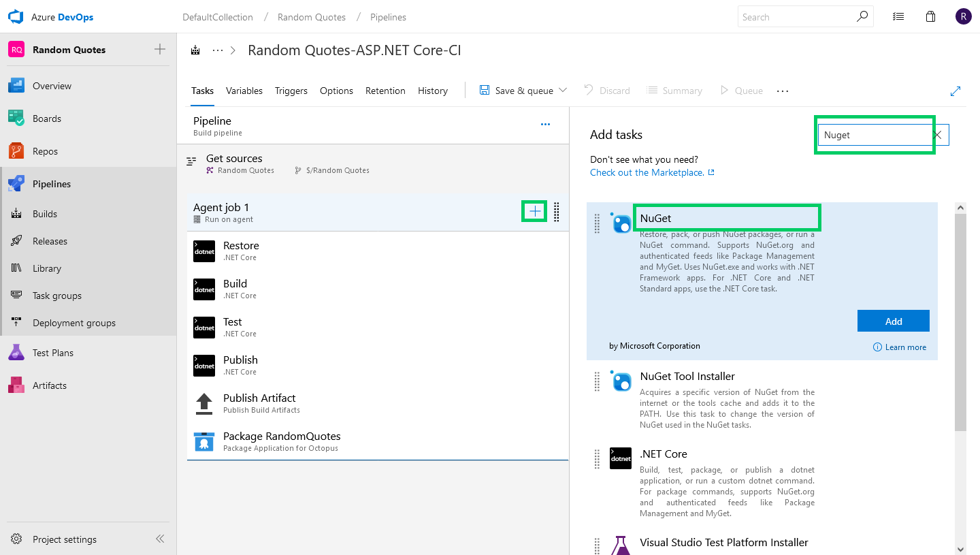This screenshot has width=980, height=555.
Task: Click the Azure DevOps logo icon
Action: click(16, 16)
